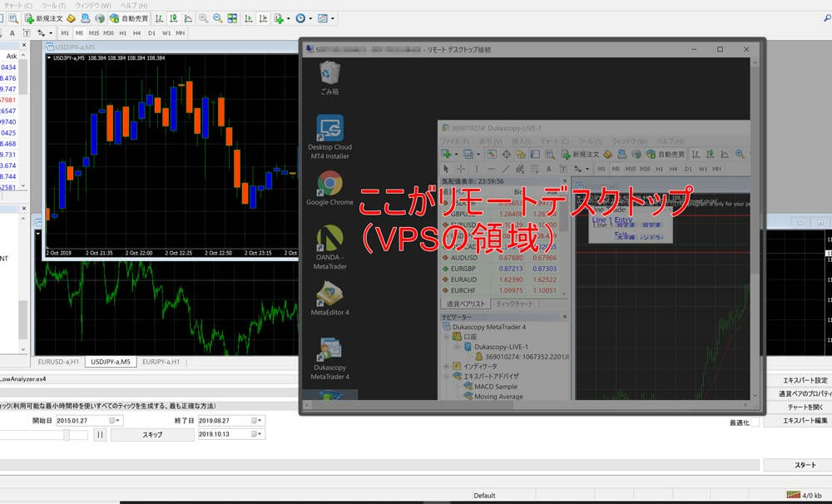832x504 pixels.
Task: Select D1 timeframe in main window
Action: [x=151, y=33]
